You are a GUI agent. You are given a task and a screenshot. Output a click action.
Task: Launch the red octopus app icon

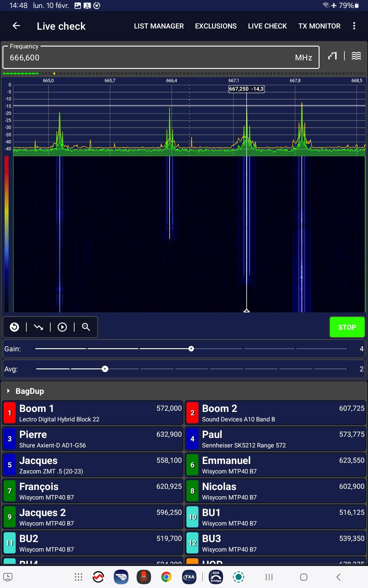144,577
